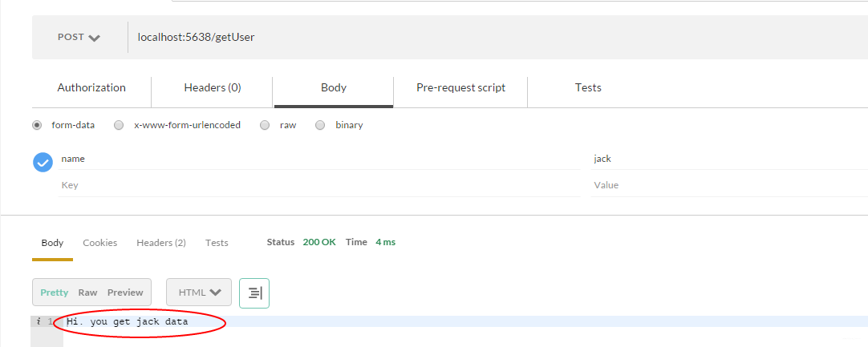Screen dimensions: 868x347
Task: Open the Headers (0) request tab
Action: point(213,88)
